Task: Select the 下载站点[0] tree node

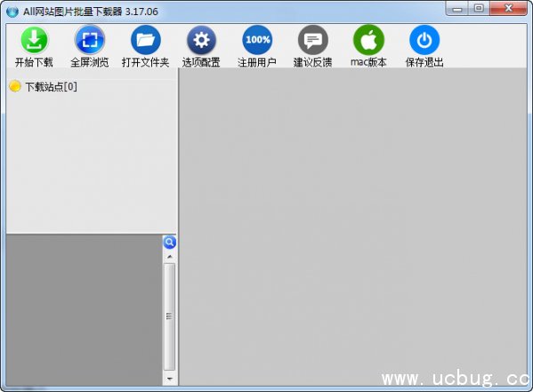Action: (x=44, y=86)
